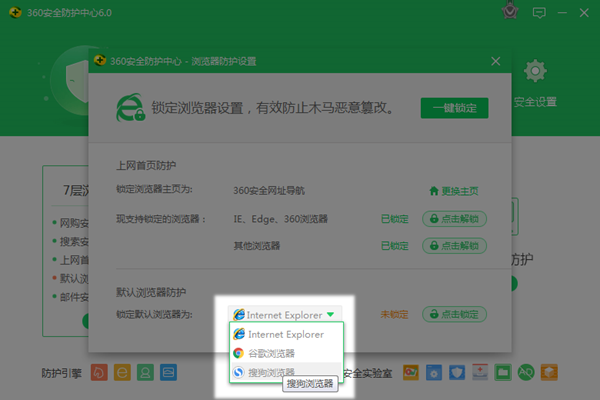The height and width of the screenshot is (400, 600).
Task: Lock the default browser with 点击锁定
Action: tap(454, 314)
